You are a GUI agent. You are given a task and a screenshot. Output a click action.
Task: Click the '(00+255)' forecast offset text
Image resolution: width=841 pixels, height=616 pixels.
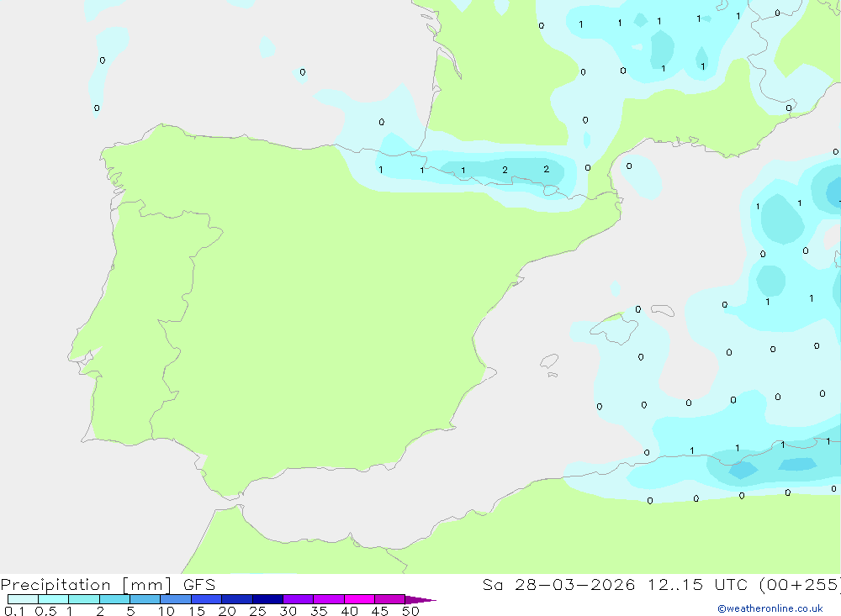pos(801,585)
